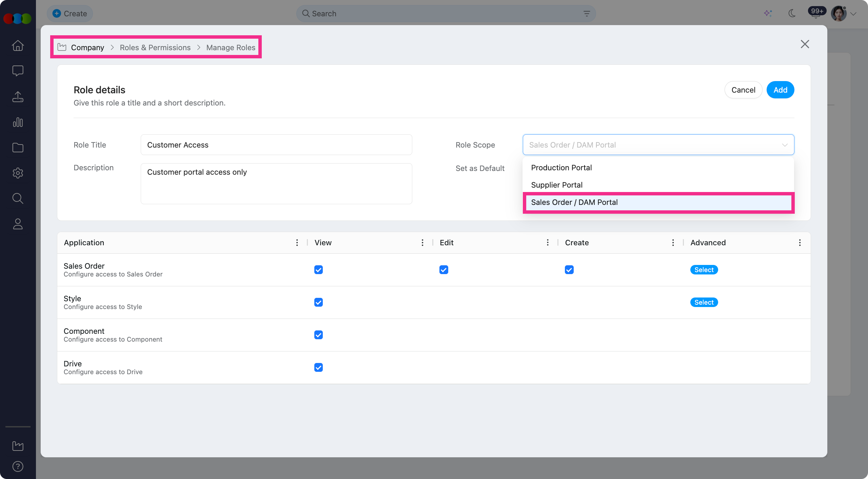This screenshot has height=479, width=868.
Task: Open the settings gear sidebar icon
Action: [x=18, y=173]
